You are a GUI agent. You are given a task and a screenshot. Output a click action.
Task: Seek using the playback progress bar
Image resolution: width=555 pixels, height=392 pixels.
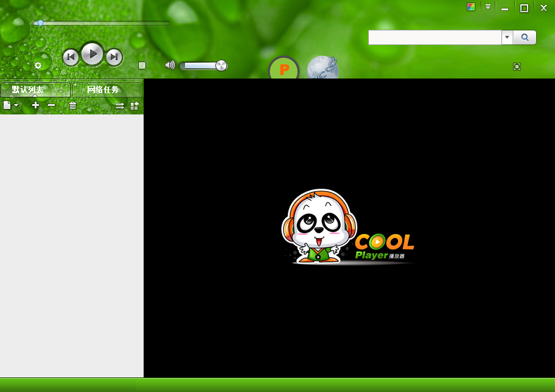[x=102, y=23]
